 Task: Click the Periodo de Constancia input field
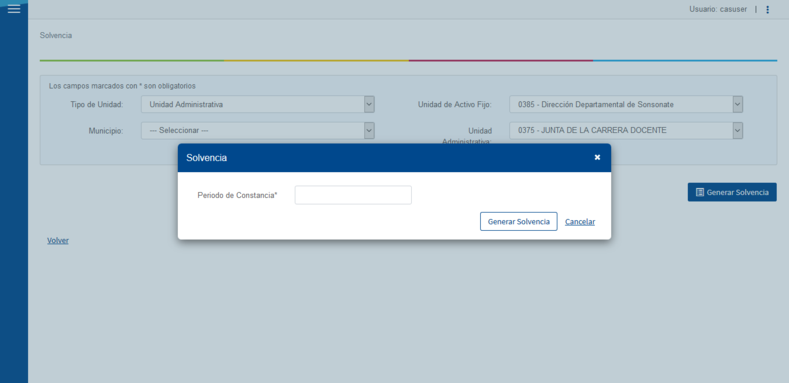click(353, 195)
